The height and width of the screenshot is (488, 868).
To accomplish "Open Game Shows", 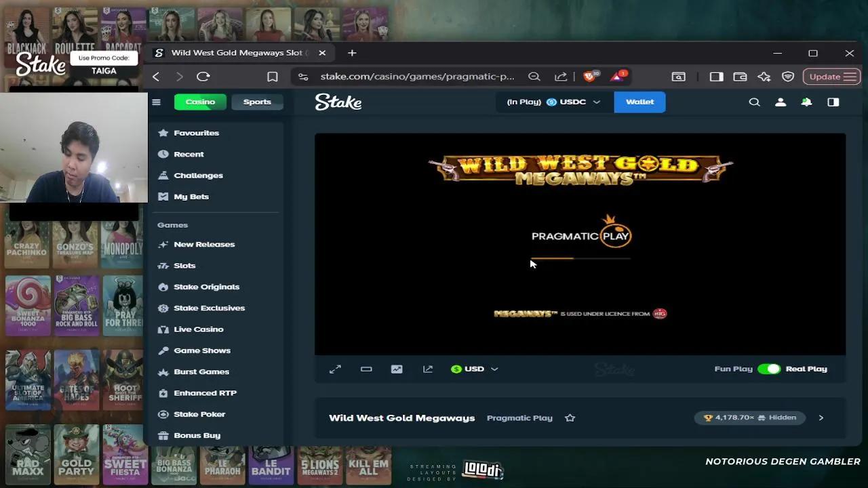I will [202, 350].
